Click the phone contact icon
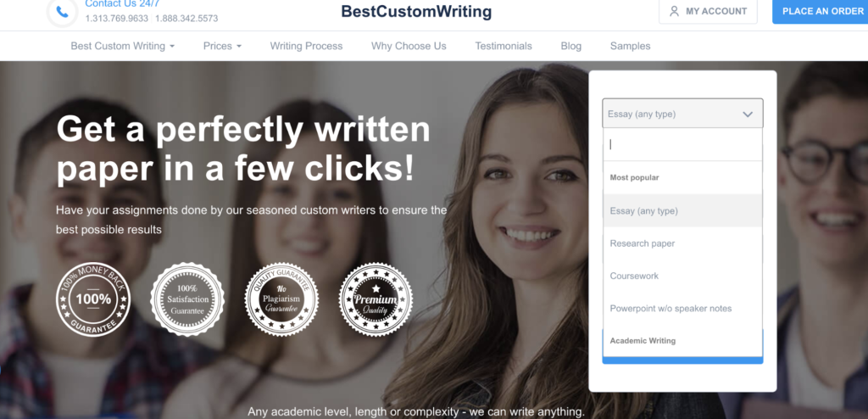 tap(63, 12)
